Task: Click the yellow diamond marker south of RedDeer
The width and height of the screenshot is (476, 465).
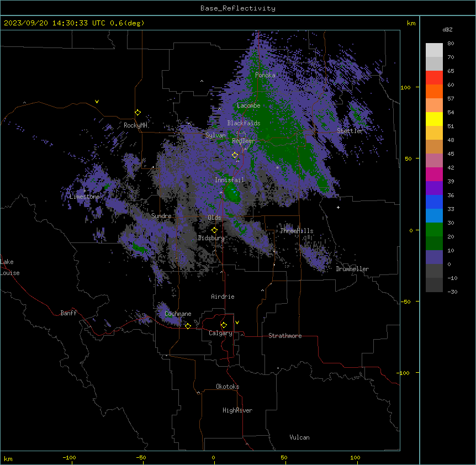Action: (235, 155)
